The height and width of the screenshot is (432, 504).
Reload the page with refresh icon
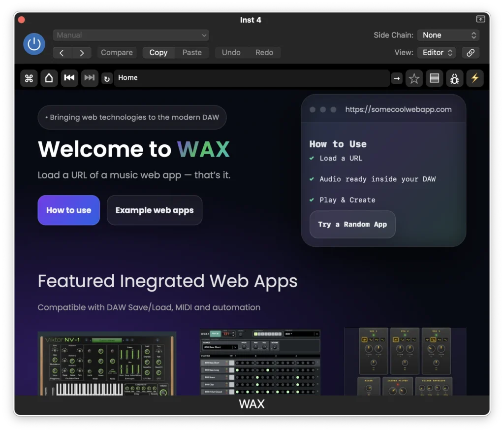pyautogui.click(x=107, y=78)
